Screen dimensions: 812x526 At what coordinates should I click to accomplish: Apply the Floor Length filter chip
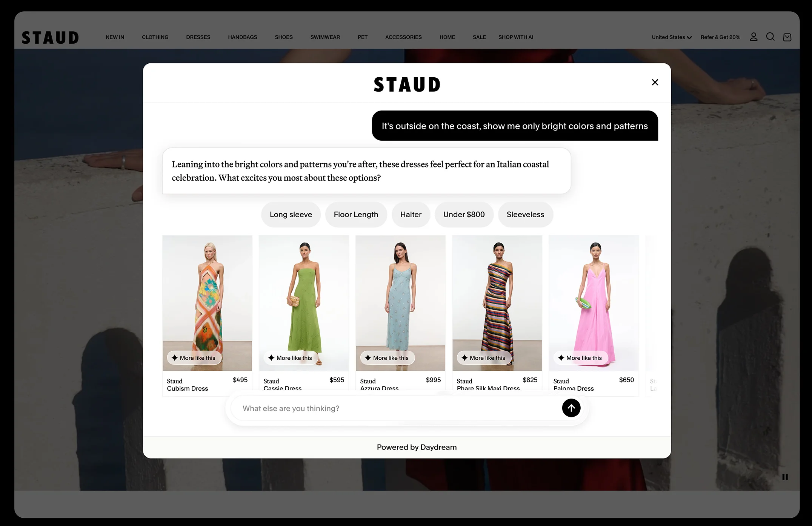(x=356, y=215)
